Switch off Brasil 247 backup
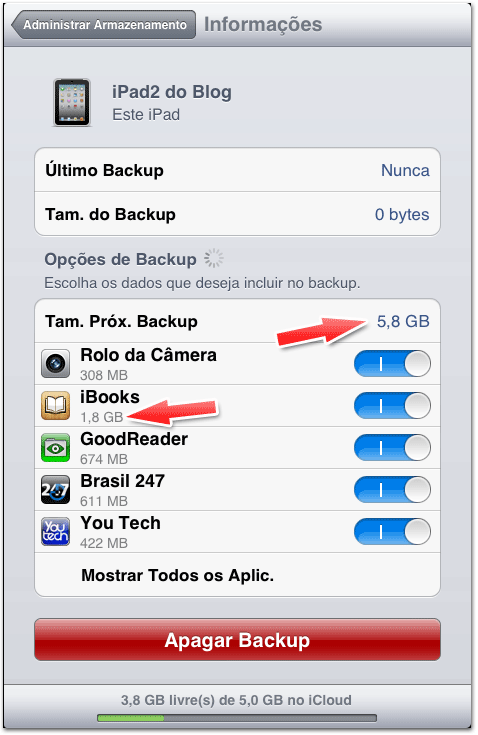The image size is (478, 735). coord(392,490)
